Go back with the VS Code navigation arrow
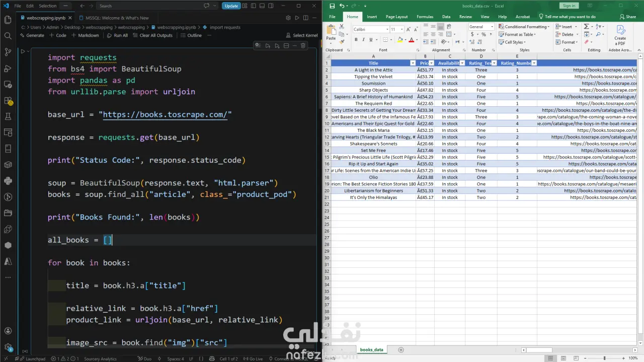The width and height of the screenshot is (644, 362). (x=83, y=6)
